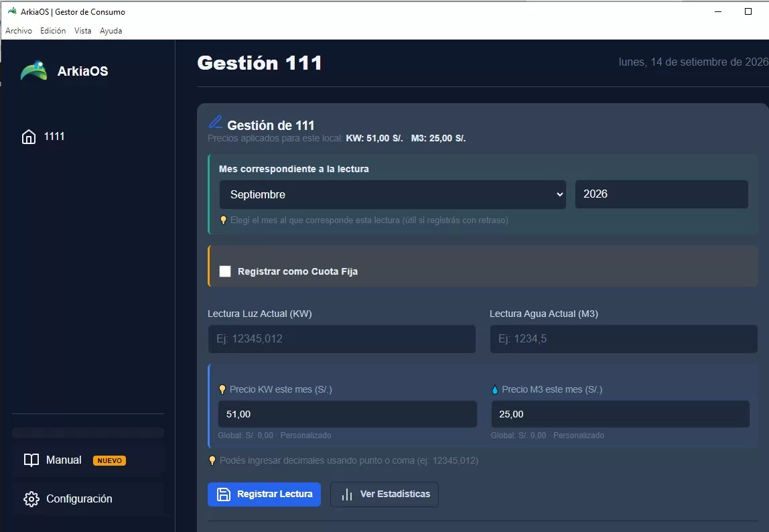Screen dimensions: 769x532
Task: Click Mes correspondiente a la lectura label
Action: pyautogui.click(x=294, y=169)
